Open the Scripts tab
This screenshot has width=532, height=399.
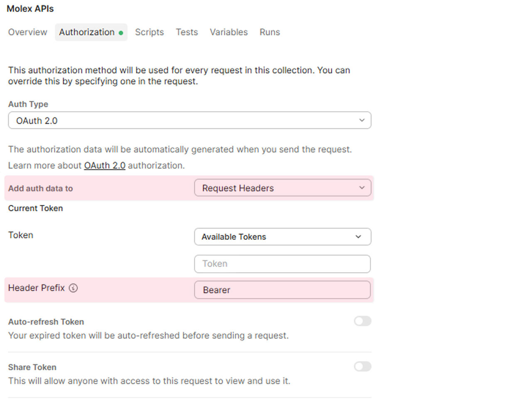tap(149, 32)
